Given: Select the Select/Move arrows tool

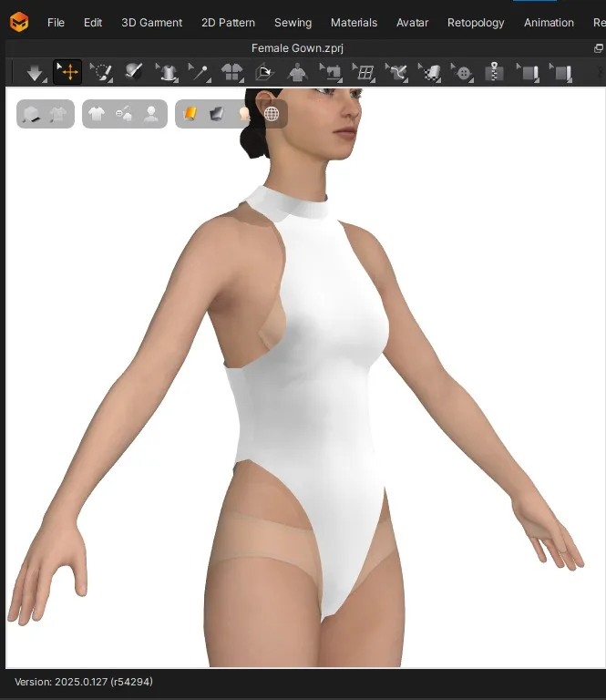Looking at the screenshot, I should pos(67,72).
